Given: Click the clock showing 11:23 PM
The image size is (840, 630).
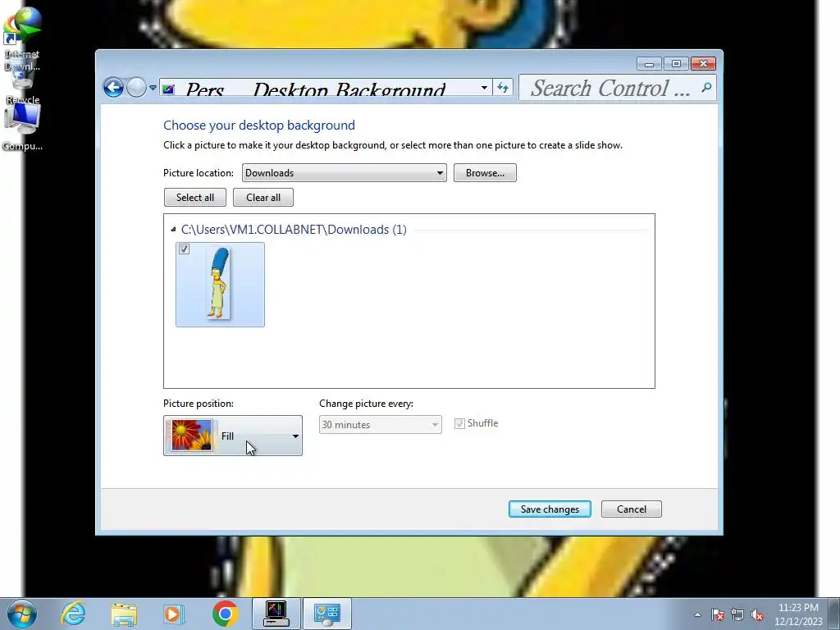Looking at the screenshot, I should pos(798,614).
